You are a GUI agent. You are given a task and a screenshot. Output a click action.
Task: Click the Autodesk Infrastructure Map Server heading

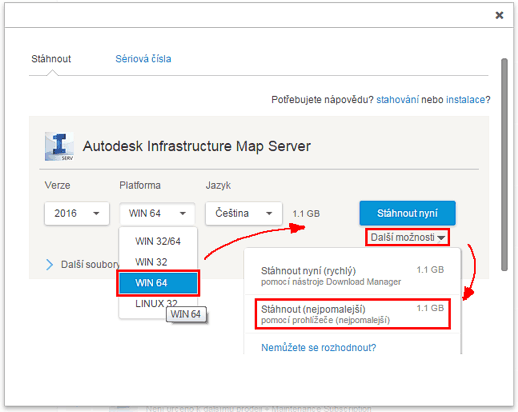(197, 146)
